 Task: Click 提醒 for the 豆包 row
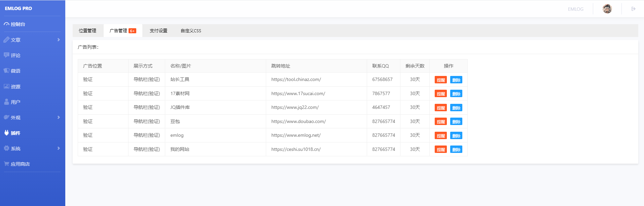[441, 122]
